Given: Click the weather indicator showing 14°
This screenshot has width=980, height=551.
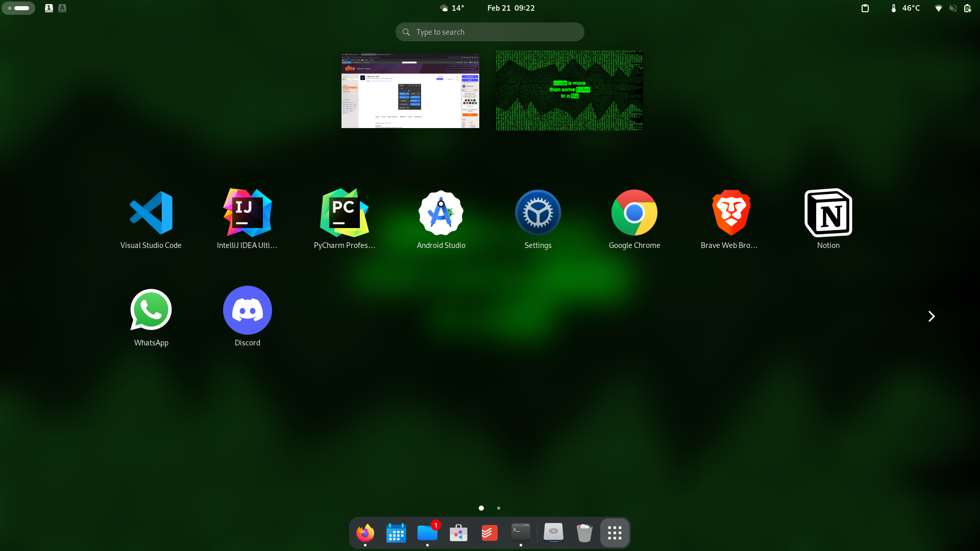Looking at the screenshot, I should [452, 8].
